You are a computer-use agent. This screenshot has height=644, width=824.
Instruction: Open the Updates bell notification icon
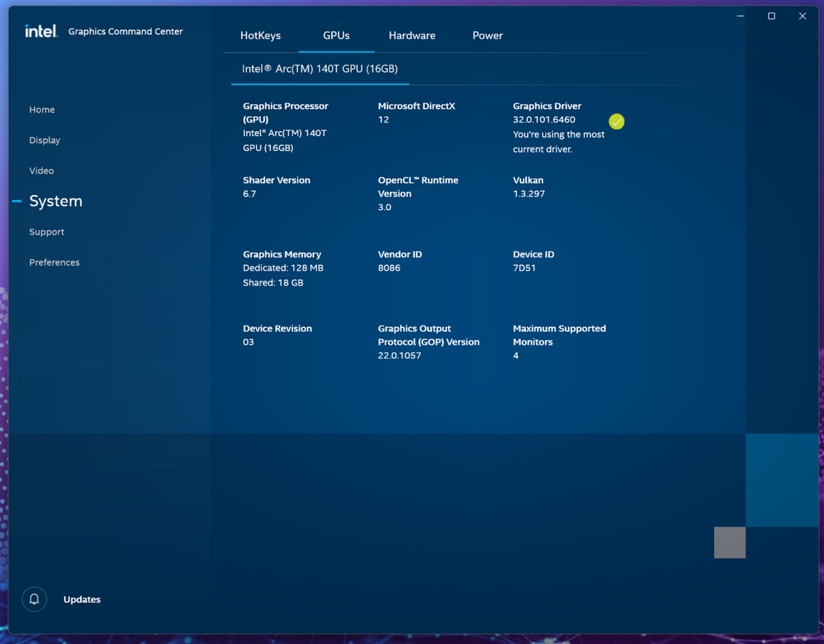point(34,599)
